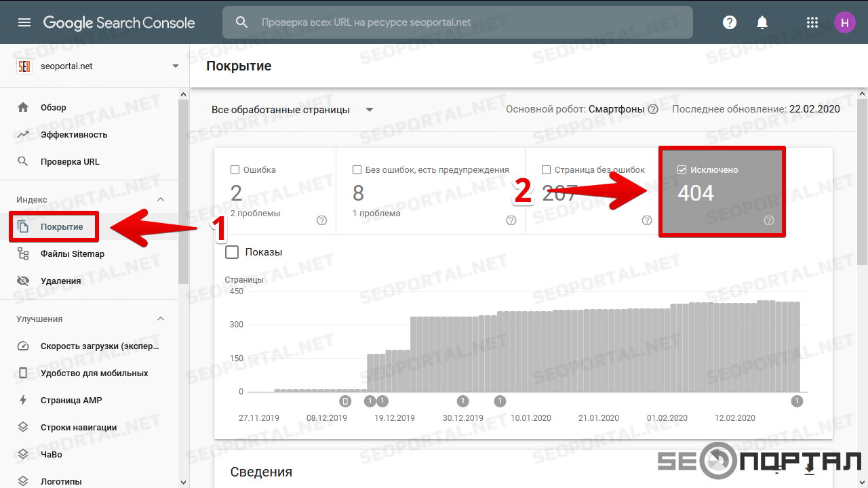This screenshot has width=868, height=488.
Task: Click help icon in Ошибка card
Action: [x=321, y=220]
